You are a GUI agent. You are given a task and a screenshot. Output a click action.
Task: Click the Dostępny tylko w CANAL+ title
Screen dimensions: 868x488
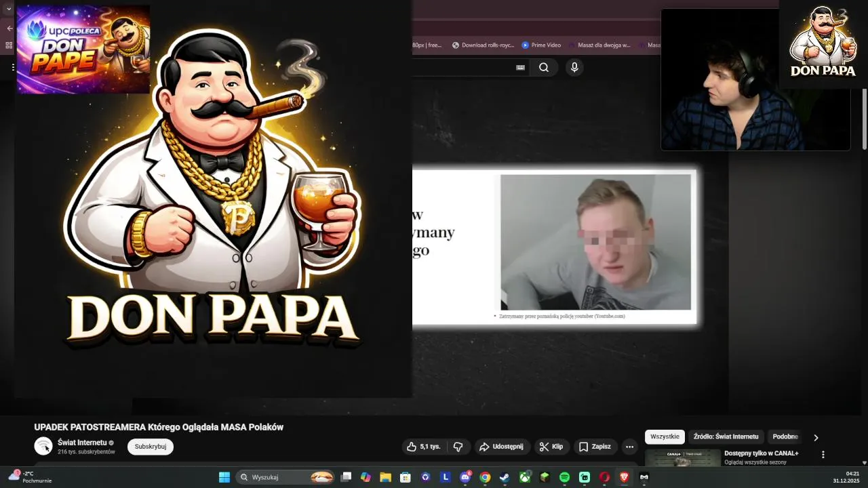click(761, 453)
